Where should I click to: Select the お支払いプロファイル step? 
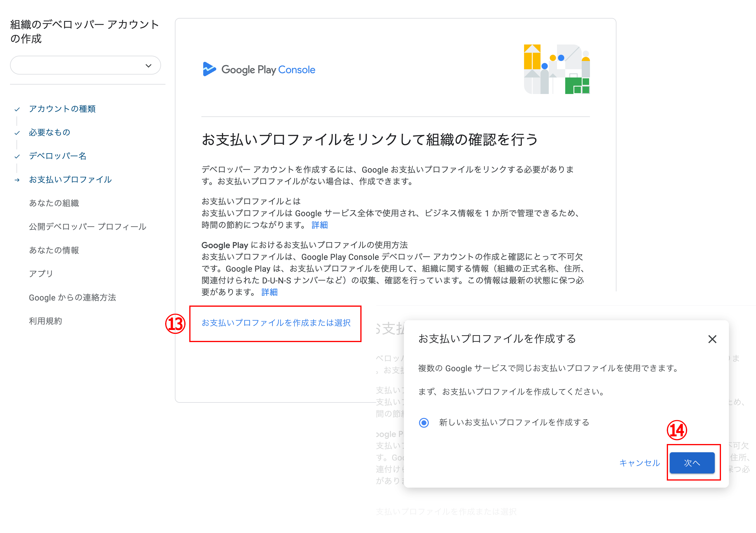70,180
